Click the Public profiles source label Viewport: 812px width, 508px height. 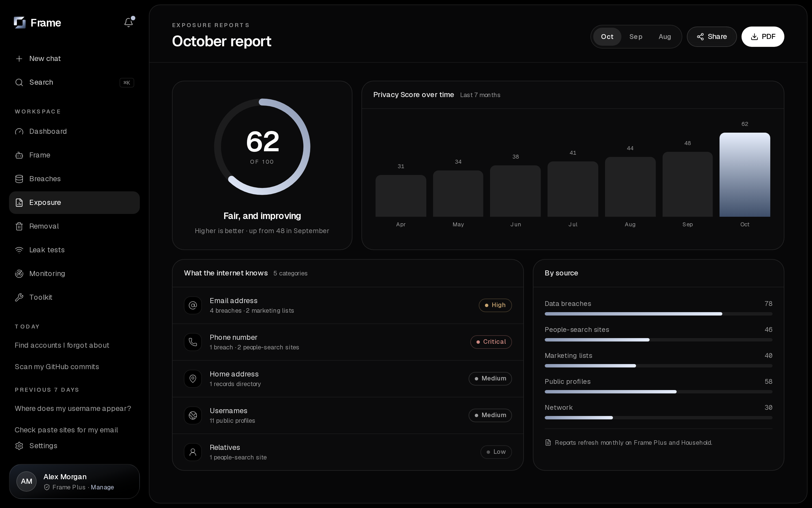coord(567,382)
